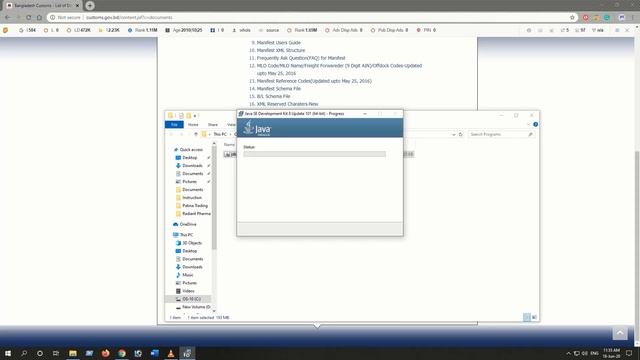640x360 pixels.
Task: Open the Share ribbon tab in Explorer
Action: click(x=213, y=124)
